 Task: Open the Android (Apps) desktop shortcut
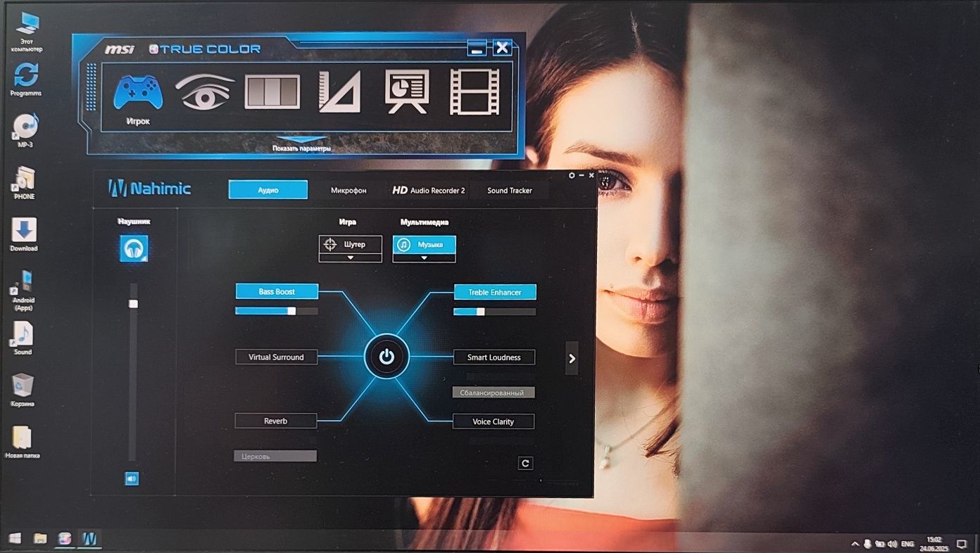[x=23, y=291]
